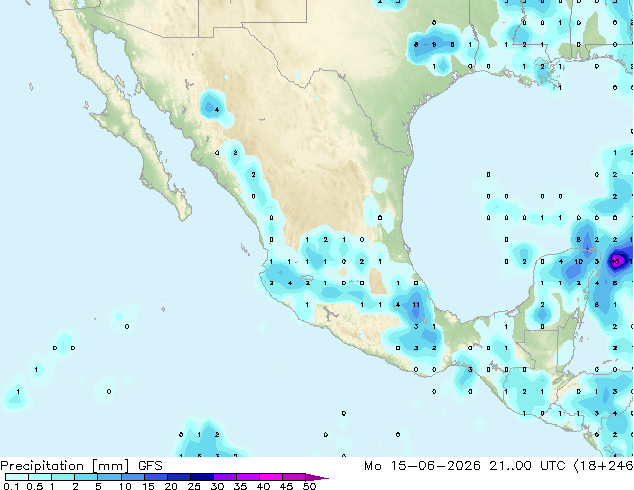
Task: Select the legend swatch between 0.1 and 0.5
Action: pos(17,477)
